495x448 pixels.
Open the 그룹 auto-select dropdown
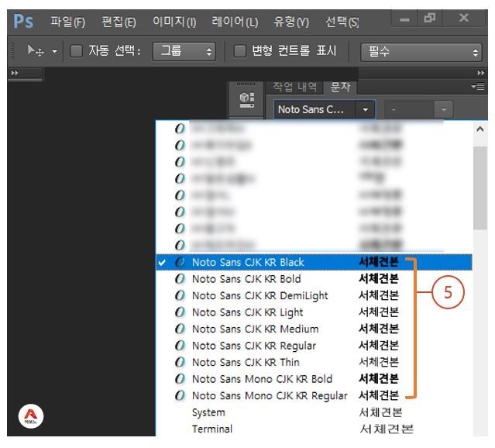pos(184,51)
